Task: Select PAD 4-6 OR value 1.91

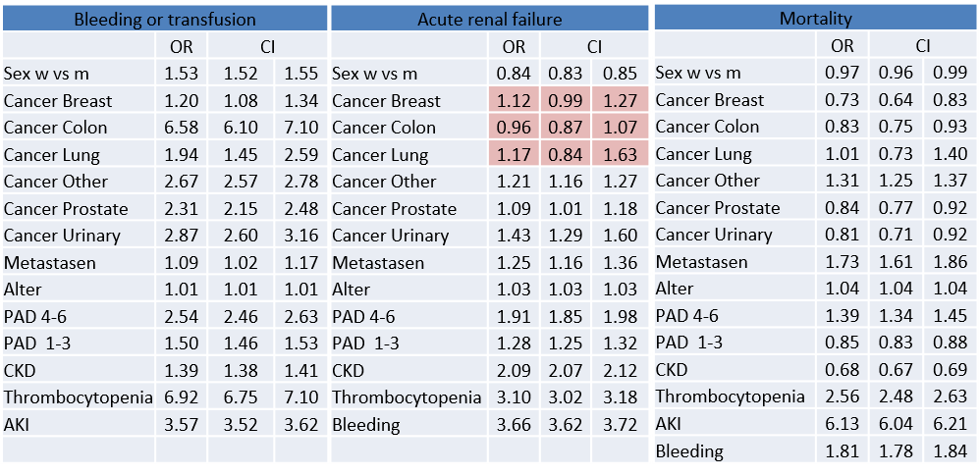Action: pyautogui.click(x=513, y=317)
